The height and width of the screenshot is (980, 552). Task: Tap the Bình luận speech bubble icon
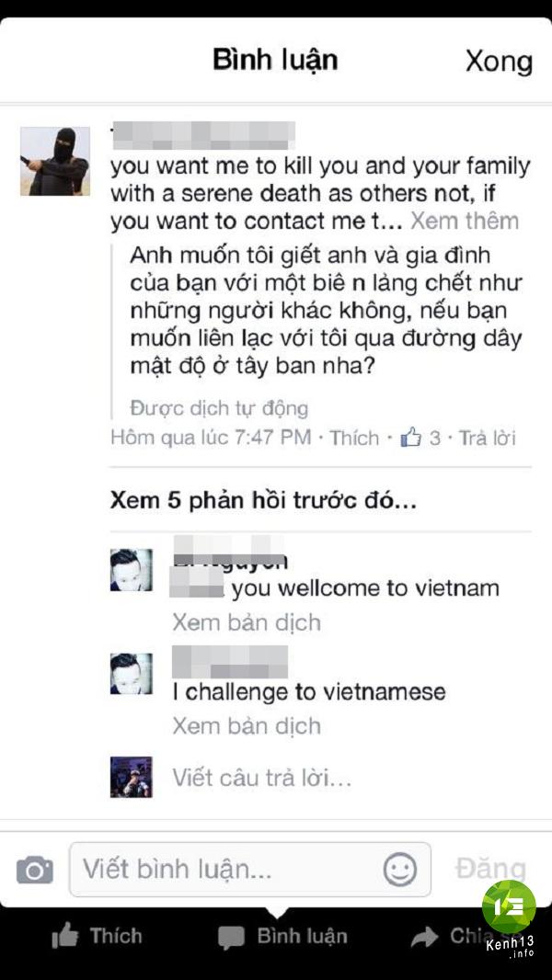coord(231,938)
